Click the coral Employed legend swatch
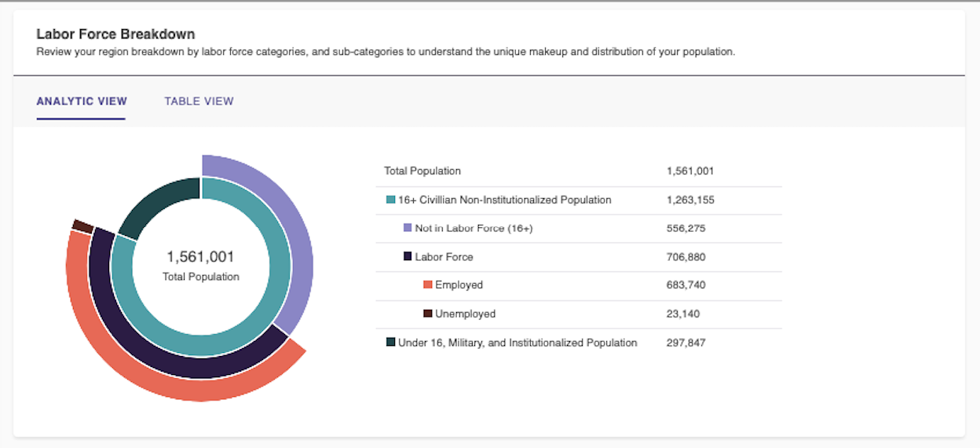Viewport: 980px width, 448px height. click(x=428, y=285)
